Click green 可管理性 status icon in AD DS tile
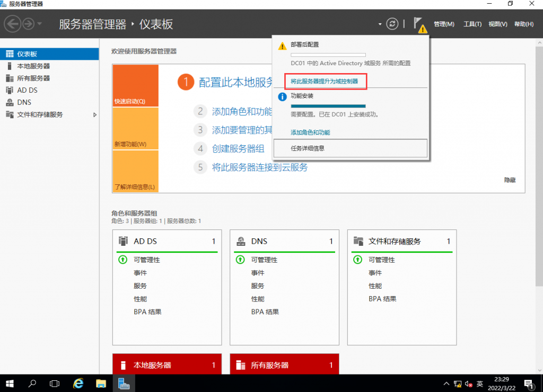Viewport: 543px width, 392px height. (x=123, y=260)
